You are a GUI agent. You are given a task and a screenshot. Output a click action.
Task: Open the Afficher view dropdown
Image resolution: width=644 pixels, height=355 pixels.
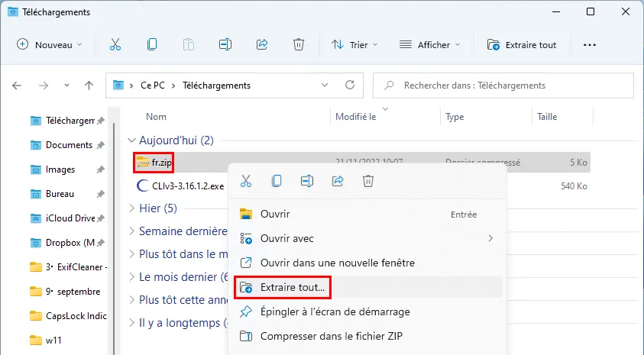click(x=429, y=44)
